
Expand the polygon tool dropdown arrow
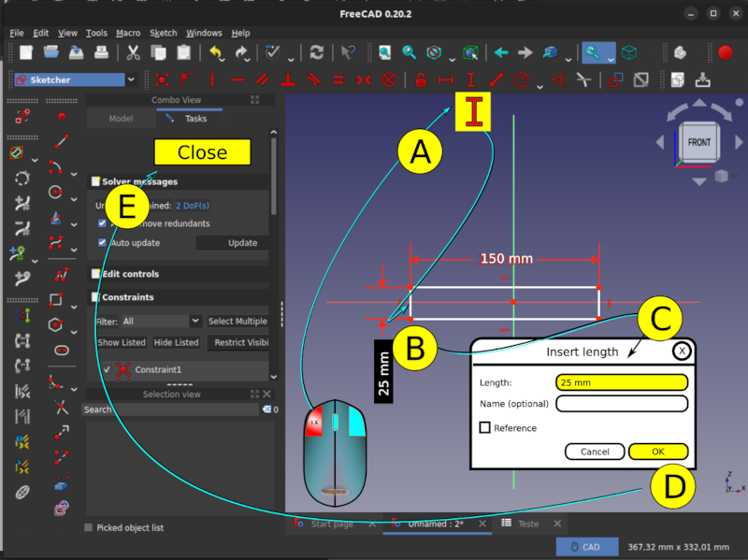pyautogui.click(x=74, y=332)
